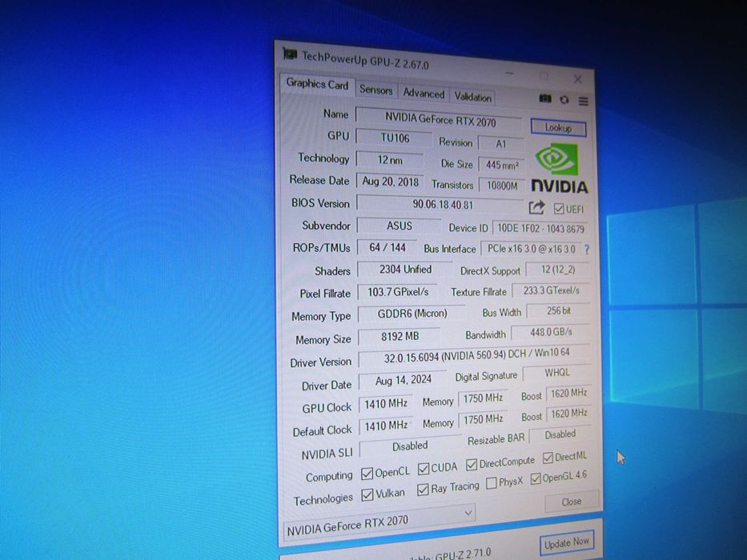Image resolution: width=747 pixels, height=560 pixels.
Task: Click the DirectX Support field 12 (12_2)
Action: coord(558,270)
